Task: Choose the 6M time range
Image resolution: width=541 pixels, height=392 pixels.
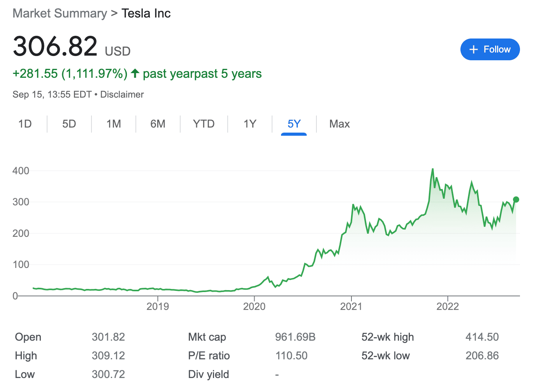Action: coord(158,124)
